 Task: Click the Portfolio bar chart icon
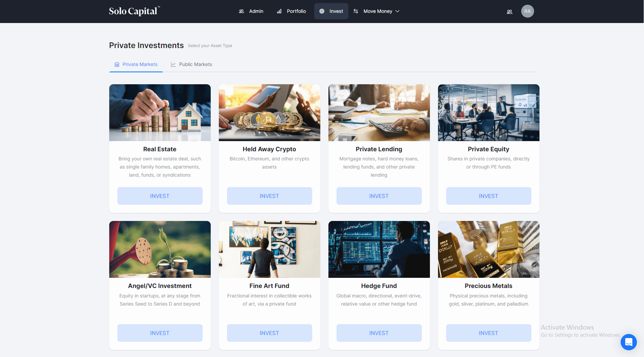[279, 11]
